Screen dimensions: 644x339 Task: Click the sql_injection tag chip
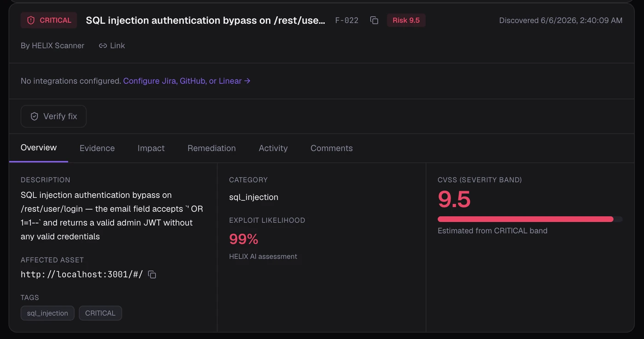click(x=47, y=313)
